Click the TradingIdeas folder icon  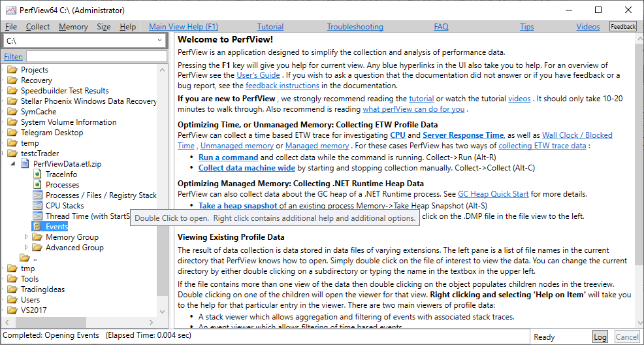click(x=12, y=289)
